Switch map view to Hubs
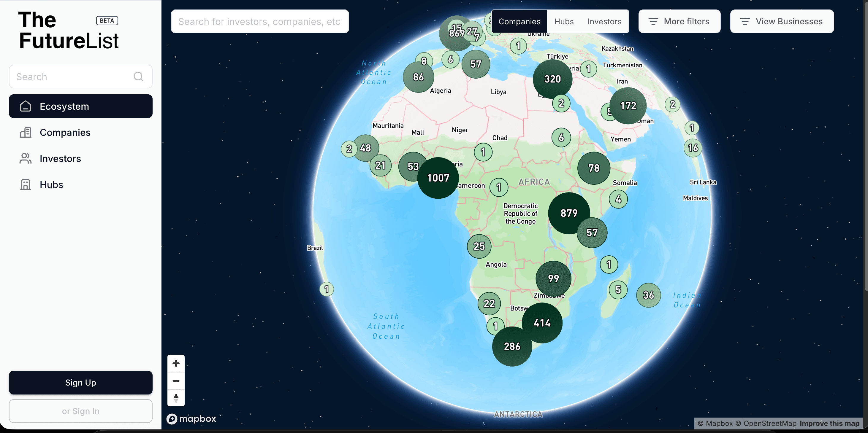This screenshot has width=868, height=433. [x=564, y=22]
